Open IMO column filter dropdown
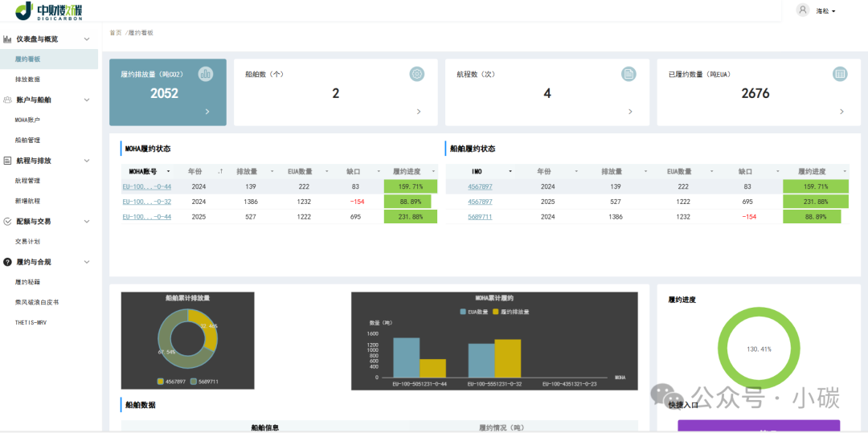Image resolution: width=868 pixels, height=433 pixels. (x=510, y=171)
